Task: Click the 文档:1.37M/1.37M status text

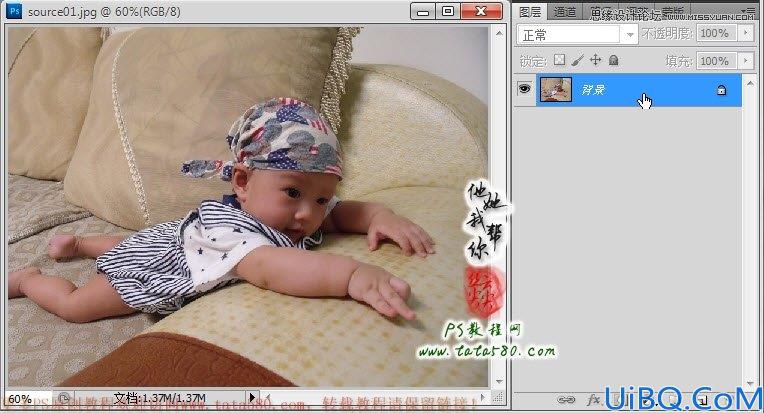Action: point(160,398)
